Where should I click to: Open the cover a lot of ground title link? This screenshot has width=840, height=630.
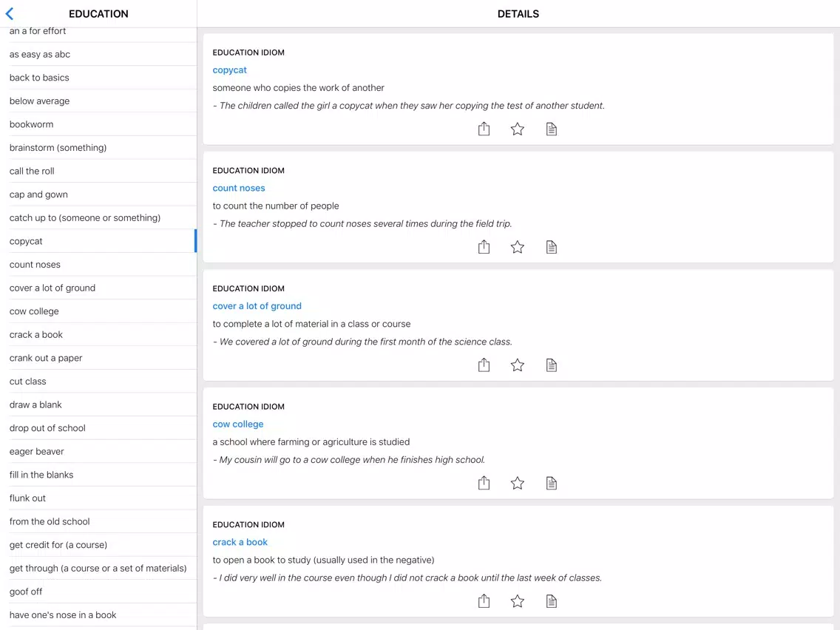tap(257, 306)
